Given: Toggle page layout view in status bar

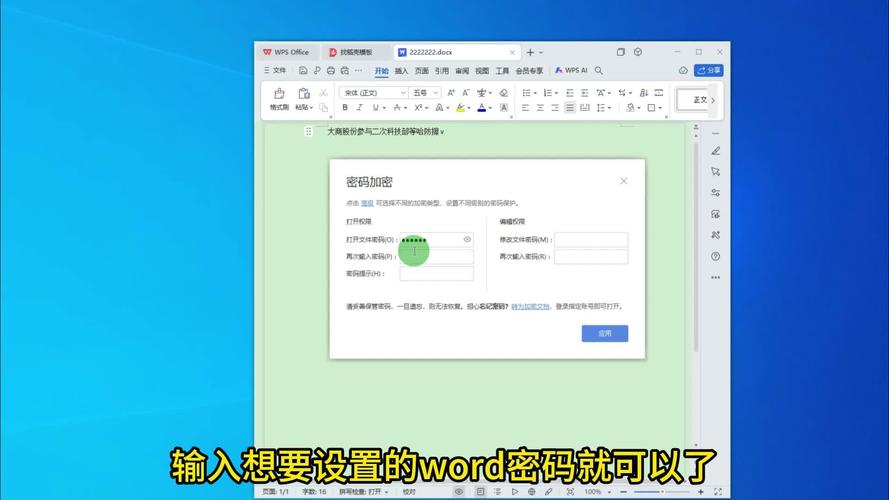Looking at the screenshot, I should pos(480,491).
